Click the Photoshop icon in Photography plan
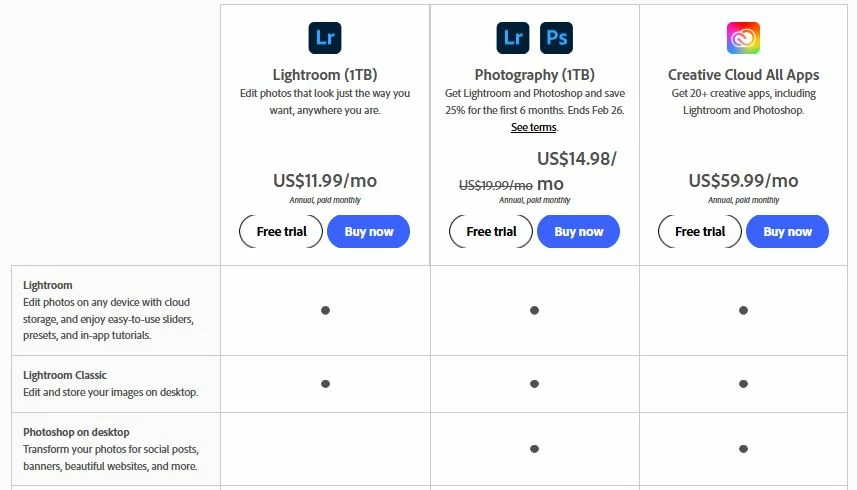This screenshot has width=857, height=490. tap(556, 38)
